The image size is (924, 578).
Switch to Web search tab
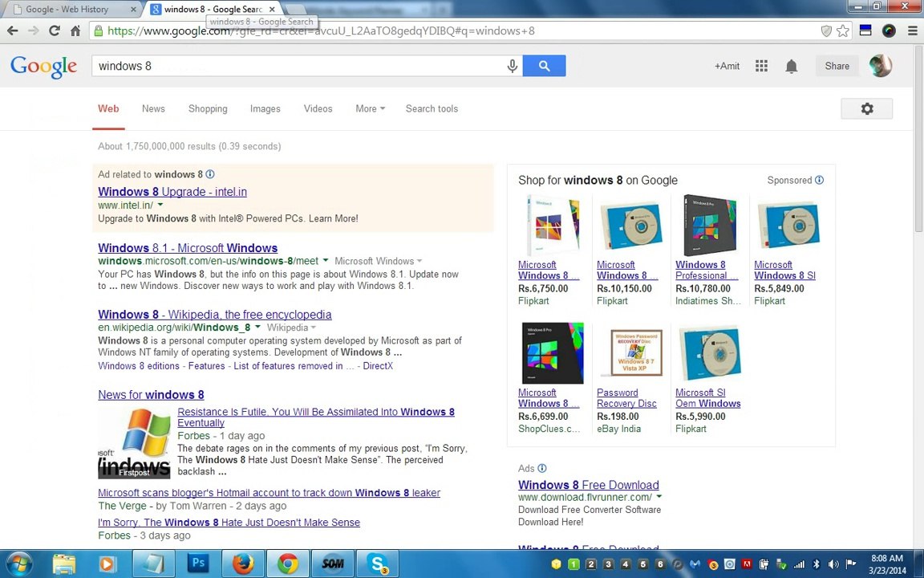pos(108,108)
